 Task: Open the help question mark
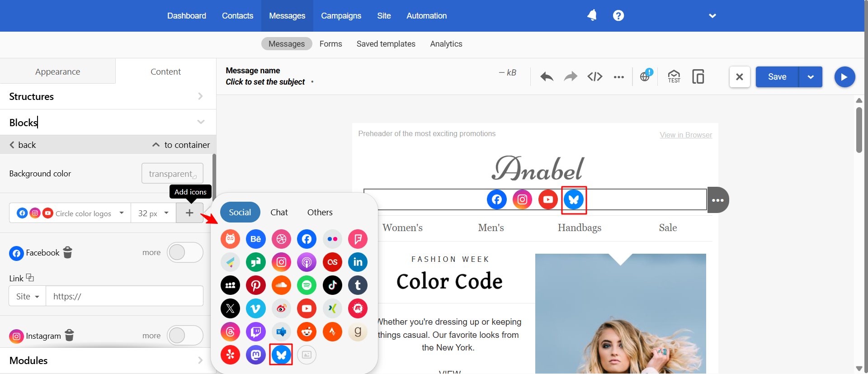[618, 15]
